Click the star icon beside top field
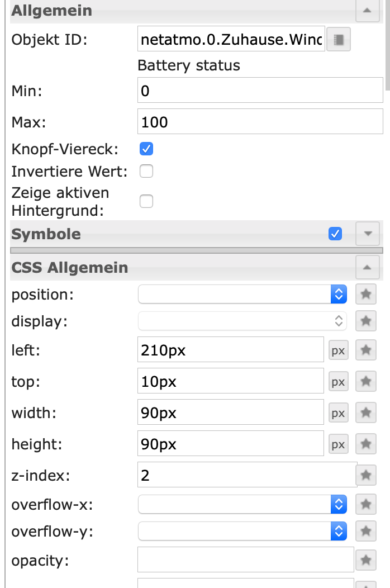The height and width of the screenshot is (588, 390). point(366,382)
